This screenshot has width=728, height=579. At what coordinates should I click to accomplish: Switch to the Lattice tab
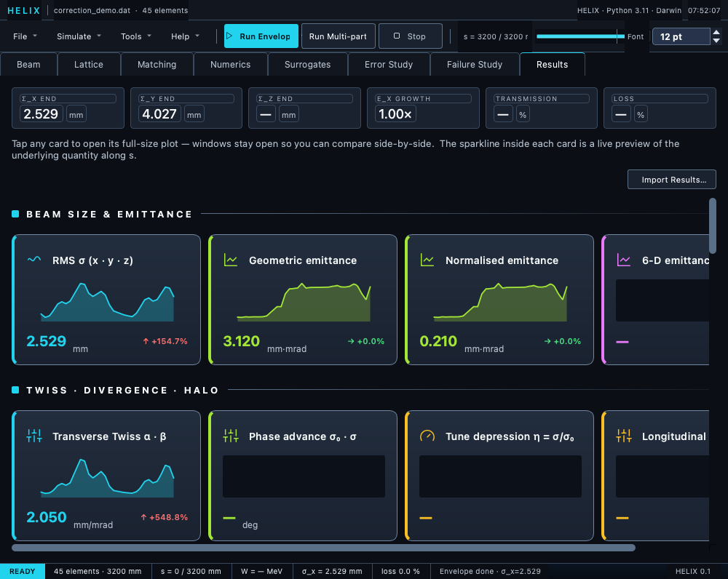pyautogui.click(x=89, y=65)
